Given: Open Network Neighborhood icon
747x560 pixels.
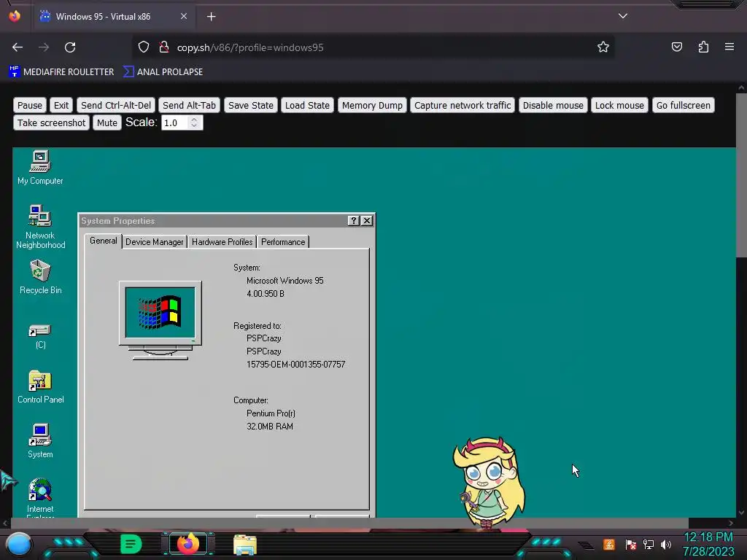Looking at the screenshot, I should (x=40, y=227).
